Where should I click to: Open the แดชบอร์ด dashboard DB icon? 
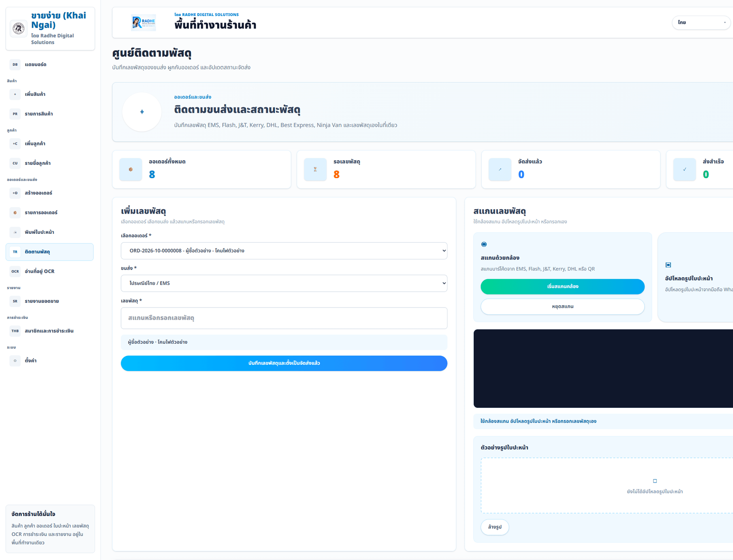[15, 64]
